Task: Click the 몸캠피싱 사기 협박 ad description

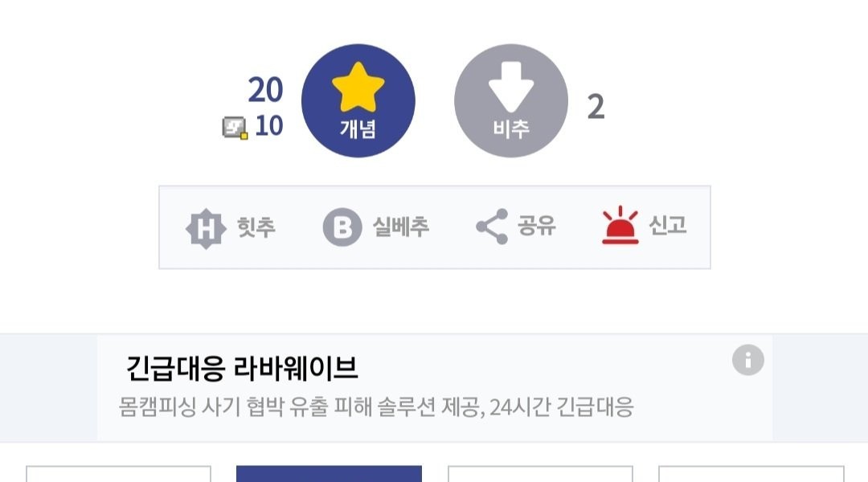Action: click(376, 407)
